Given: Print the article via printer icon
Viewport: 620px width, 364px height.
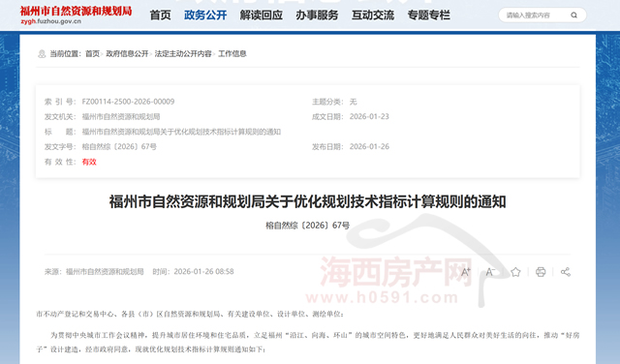Looking at the screenshot, I should (541, 272).
